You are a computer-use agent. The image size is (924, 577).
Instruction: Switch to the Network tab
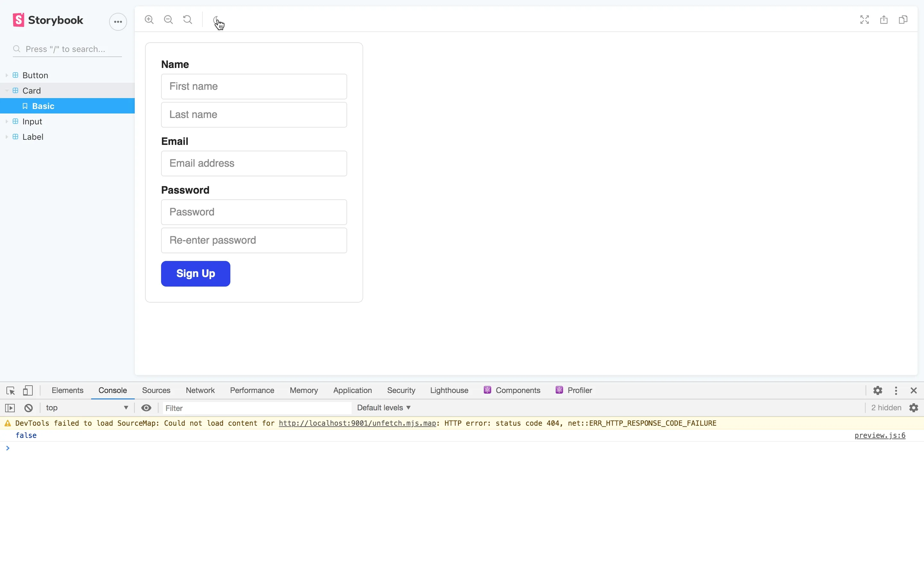[200, 390]
